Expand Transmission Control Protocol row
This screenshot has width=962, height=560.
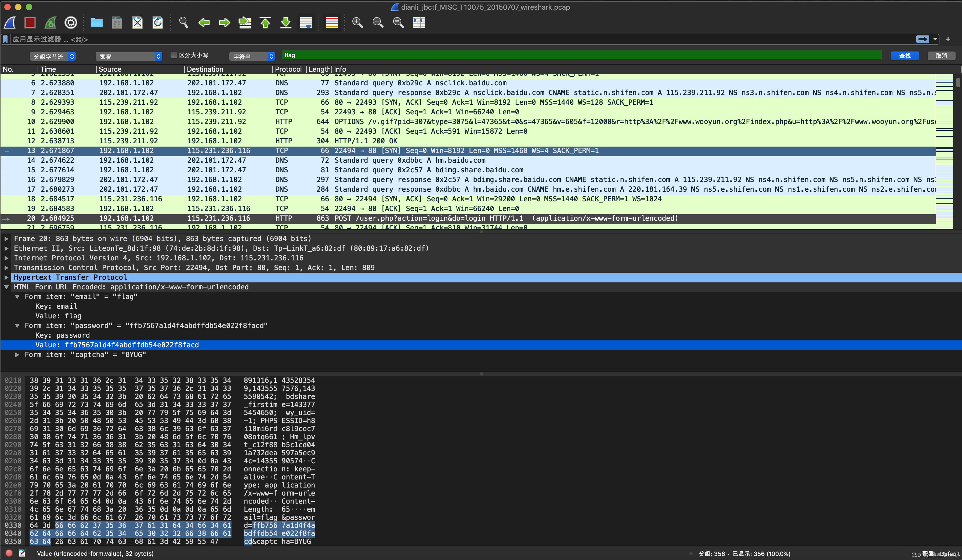coord(6,268)
